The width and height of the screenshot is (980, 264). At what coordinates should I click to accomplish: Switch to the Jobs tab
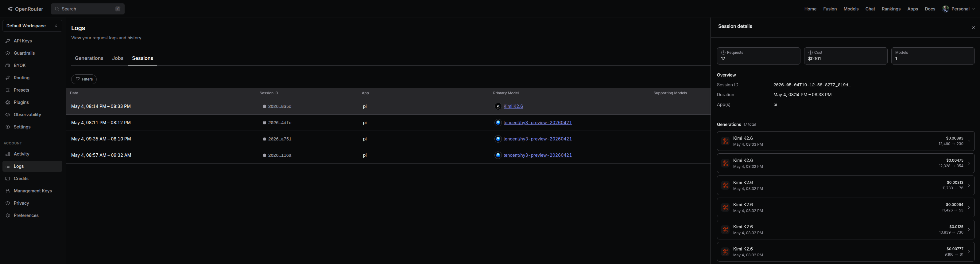click(x=118, y=58)
